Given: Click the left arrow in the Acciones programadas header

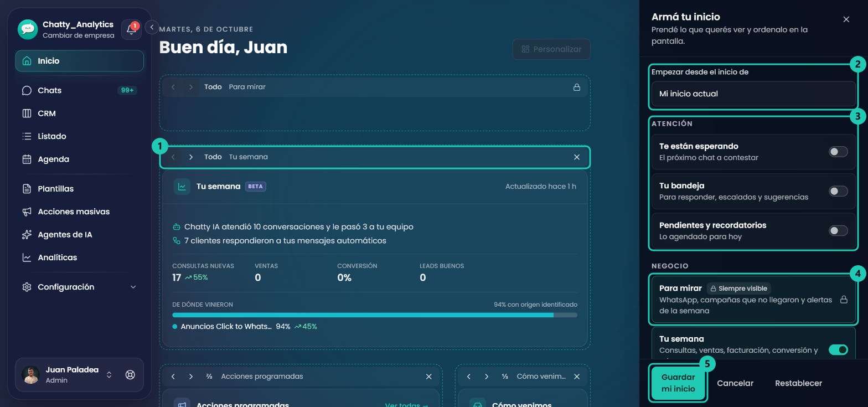Looking at the screenshot, I should (x=173, y=377).
